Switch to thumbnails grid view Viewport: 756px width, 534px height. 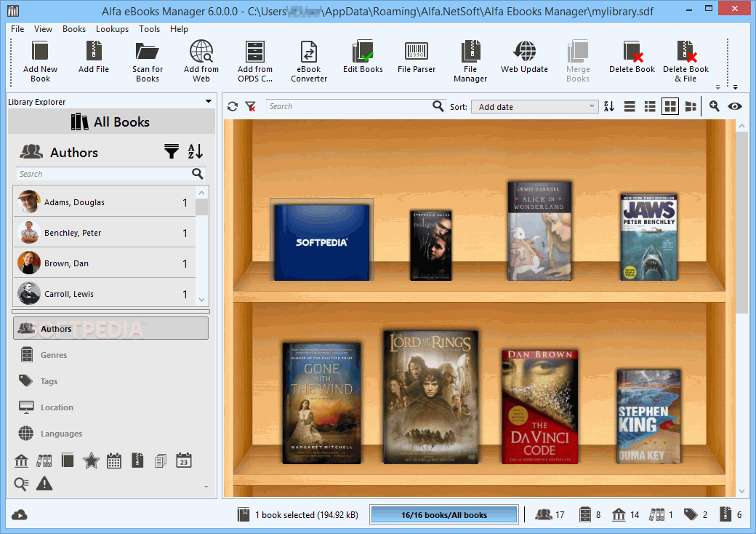click(x=670, y=107)
